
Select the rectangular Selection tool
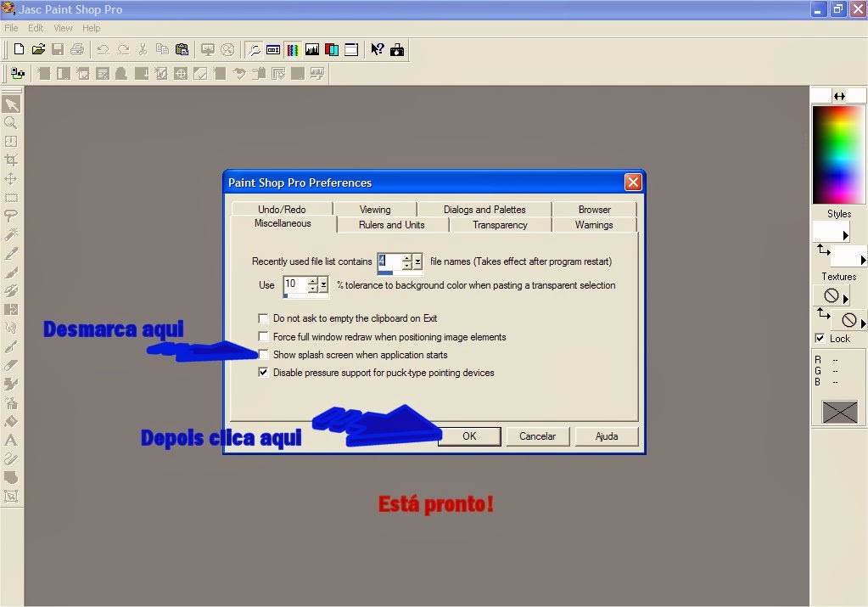coord(11,198)
